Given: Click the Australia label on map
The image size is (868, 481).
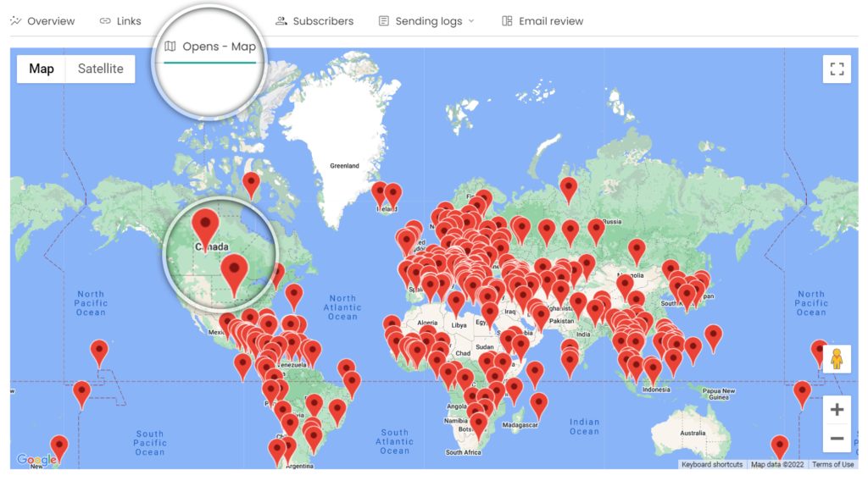Looking at the screenshot, I should click(693, 433).
